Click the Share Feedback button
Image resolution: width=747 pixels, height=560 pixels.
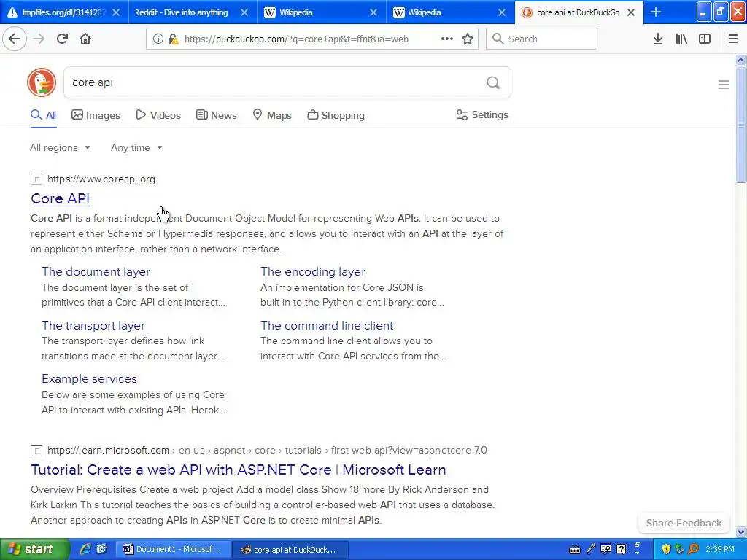(x=684, y=523)
